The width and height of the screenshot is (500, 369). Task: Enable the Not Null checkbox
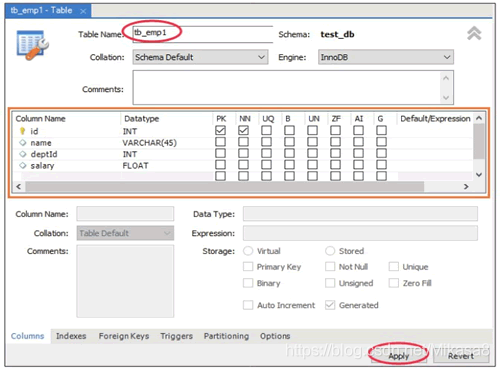(330, 267)
